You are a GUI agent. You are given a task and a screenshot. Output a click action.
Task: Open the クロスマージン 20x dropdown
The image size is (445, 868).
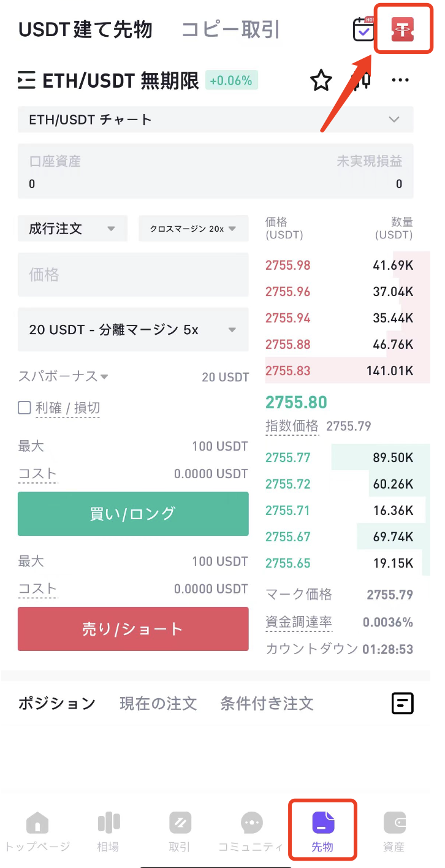point(194,229)
